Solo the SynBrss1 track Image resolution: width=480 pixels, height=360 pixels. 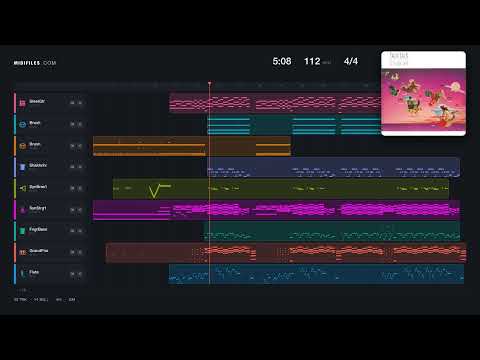[x=80, y=188]
